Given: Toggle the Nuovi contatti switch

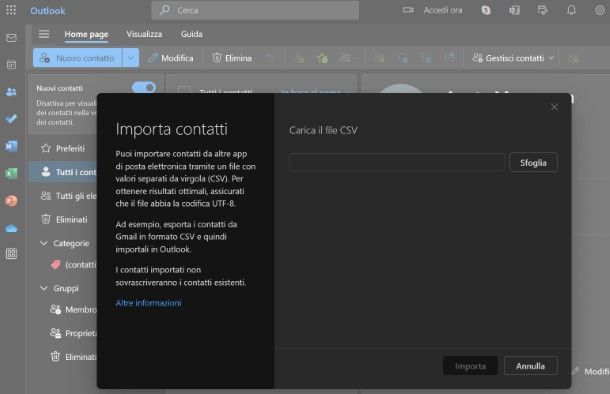Looking at the screenshot, I should click(x=144, y=88).
